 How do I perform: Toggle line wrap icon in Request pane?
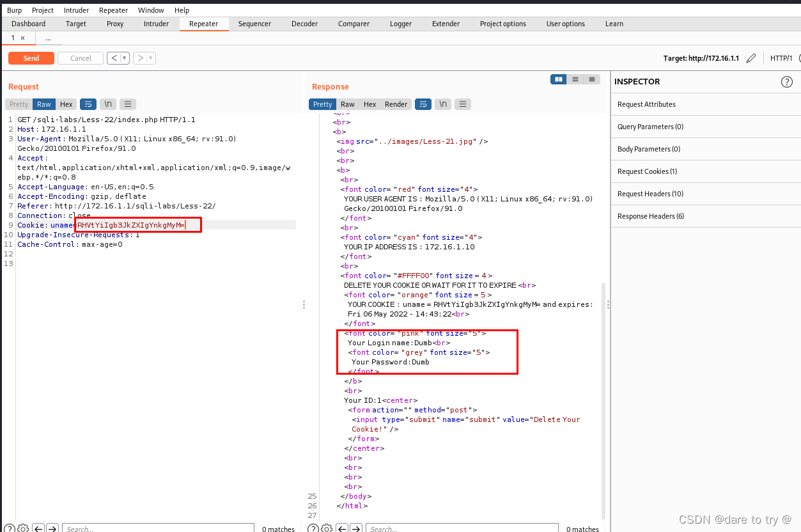click(x=88, y=104)
